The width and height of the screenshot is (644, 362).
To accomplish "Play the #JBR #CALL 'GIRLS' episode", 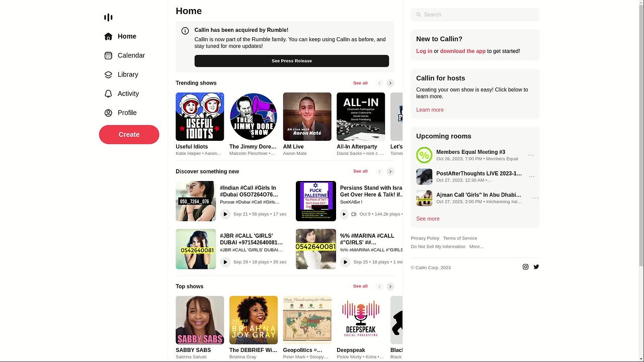I will click(225, 262).
